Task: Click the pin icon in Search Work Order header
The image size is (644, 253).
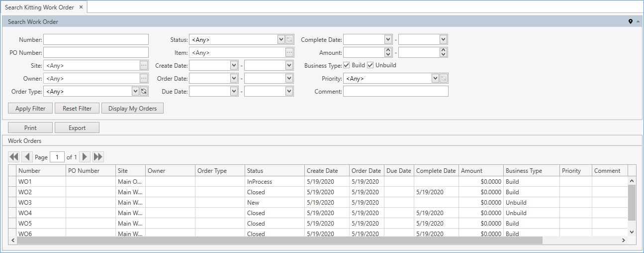Action: [631, 21]
